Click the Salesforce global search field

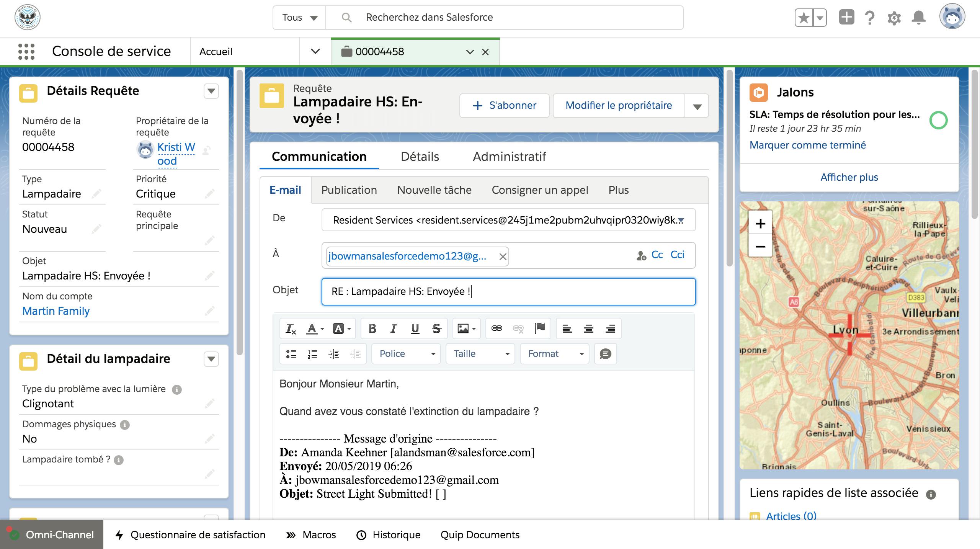[504, 18]
